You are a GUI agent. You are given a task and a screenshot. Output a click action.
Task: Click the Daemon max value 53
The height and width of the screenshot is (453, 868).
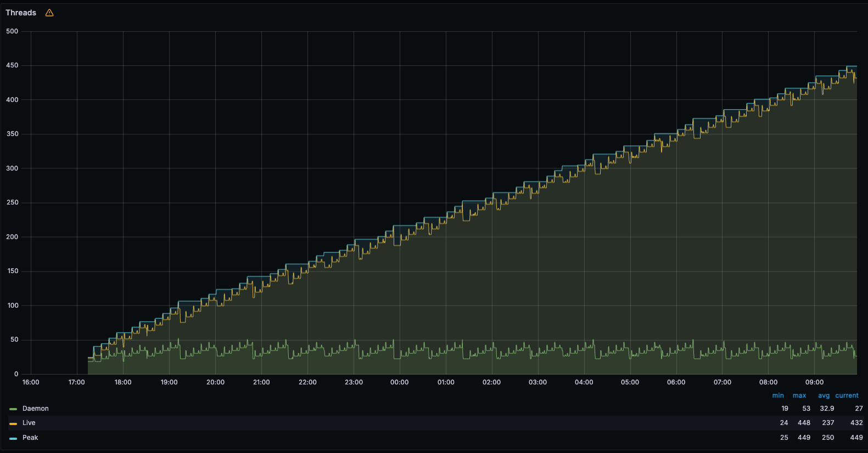click(x=806, y=409)
